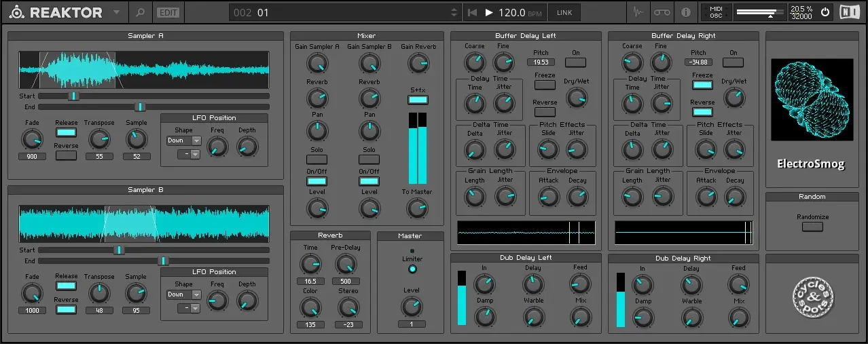Click Buffer Delay Left Coarse knob
Image resolution: width=868 pixels, height=344 pixels.
pos(475,62)
